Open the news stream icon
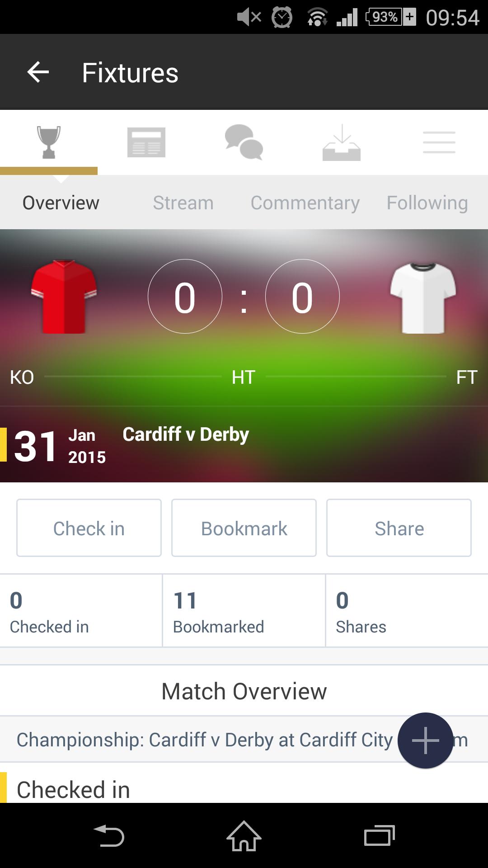This screenshot has height=868, width=488. tap(146, 142)
